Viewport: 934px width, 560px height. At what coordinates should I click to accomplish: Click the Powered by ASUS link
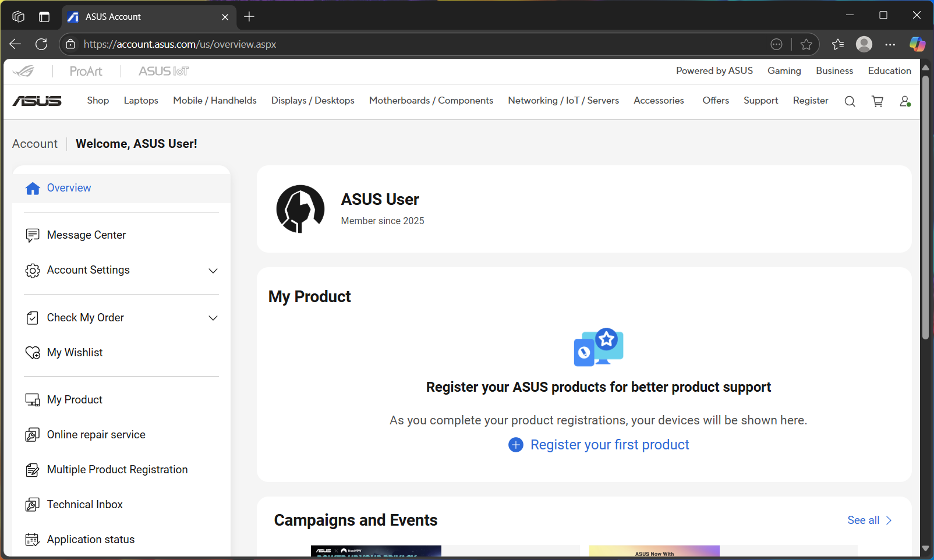tap(714, 71)
